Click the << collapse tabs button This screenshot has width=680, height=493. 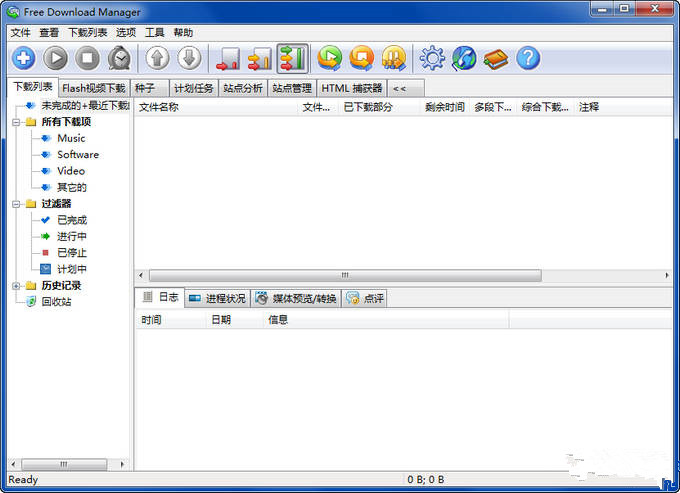[406, 88]
